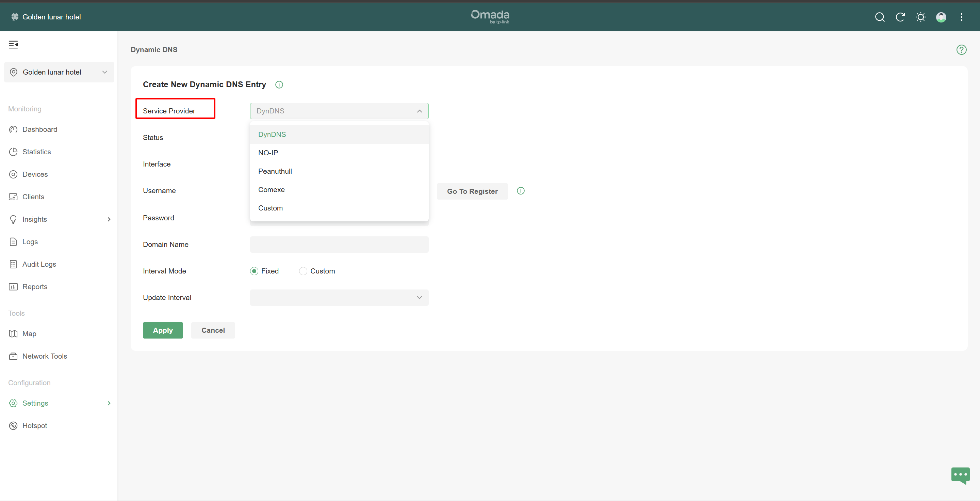The image size is (980, 501).
Task: Click the Clients menu label
Action: (x=33, y=197)
